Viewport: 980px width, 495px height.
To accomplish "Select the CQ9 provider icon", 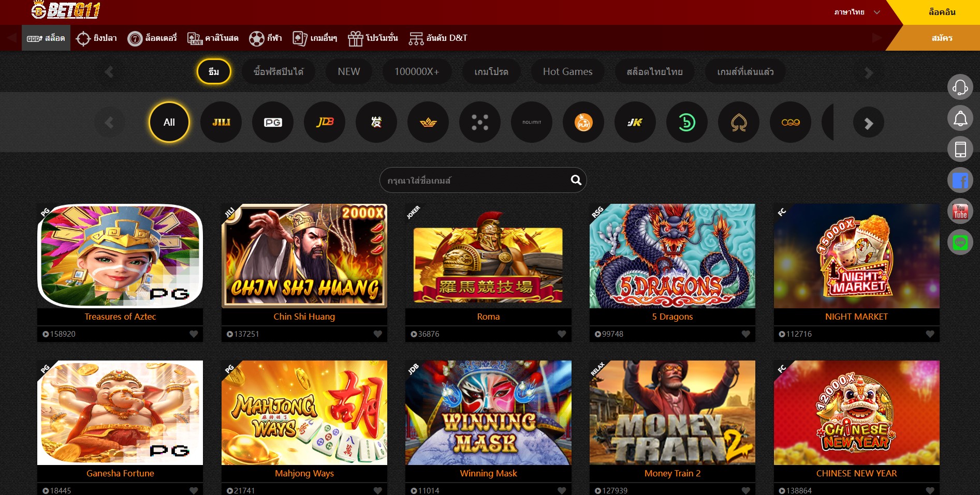I will (x=791, y=123).
